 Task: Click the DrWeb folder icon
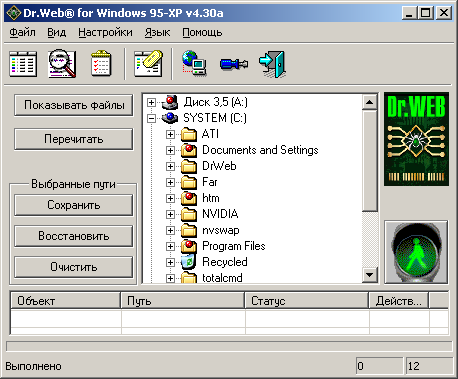point(189,166)
